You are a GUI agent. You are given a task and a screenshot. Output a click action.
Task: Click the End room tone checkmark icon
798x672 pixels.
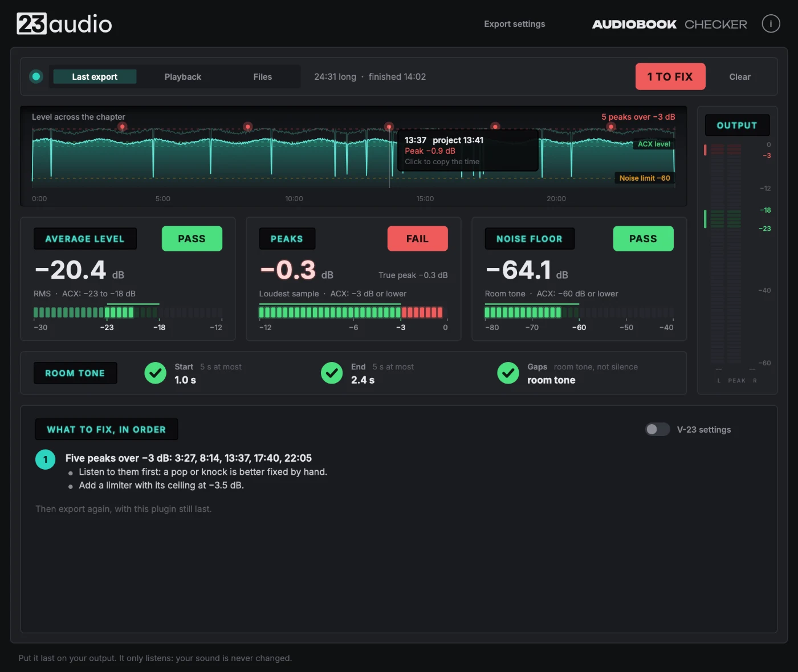[x=332, y=373]
